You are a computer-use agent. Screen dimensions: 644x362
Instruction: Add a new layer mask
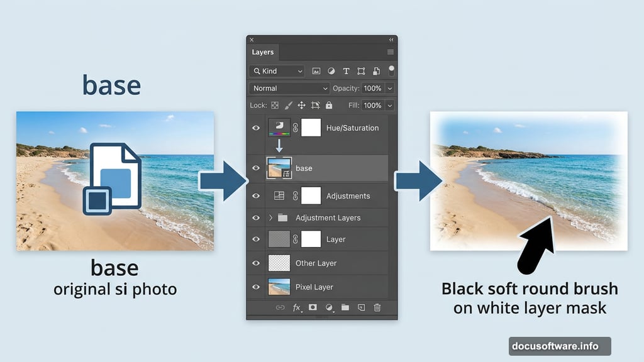tap(313, 308)
